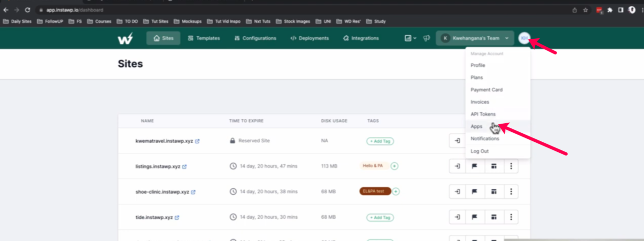
Task: Click the NAME column header
Action: tap(147, 121)
